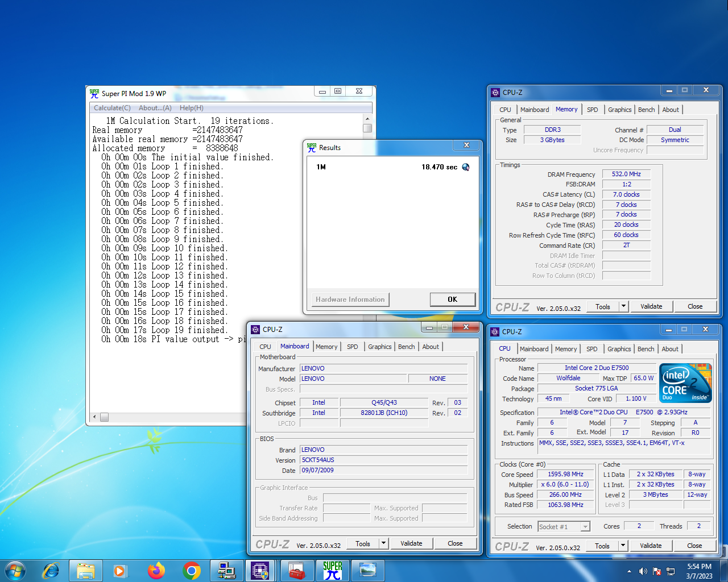The width and height of the screenshot is (728, 582).
Task: Click title bar icon of CPU-Z processor window
Action: (495, 331)
